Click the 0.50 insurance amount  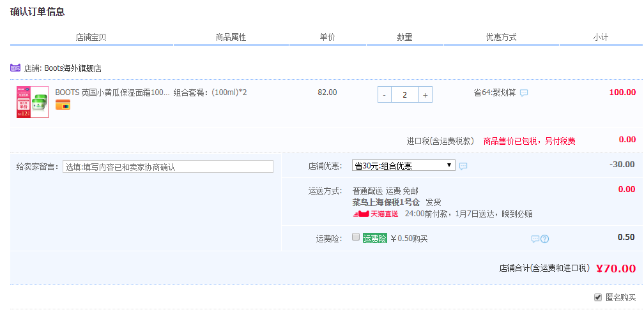pyautogui.click(x=626, y=237)
